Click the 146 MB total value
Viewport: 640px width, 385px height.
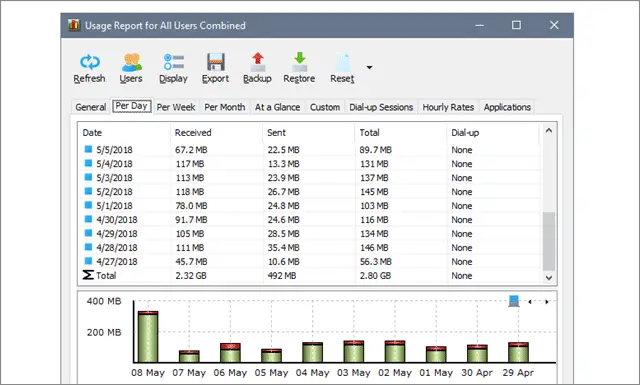point(374,248)
